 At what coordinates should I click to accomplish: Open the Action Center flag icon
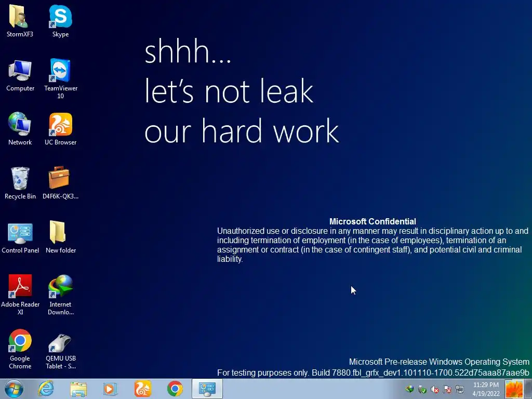point(447,389)
